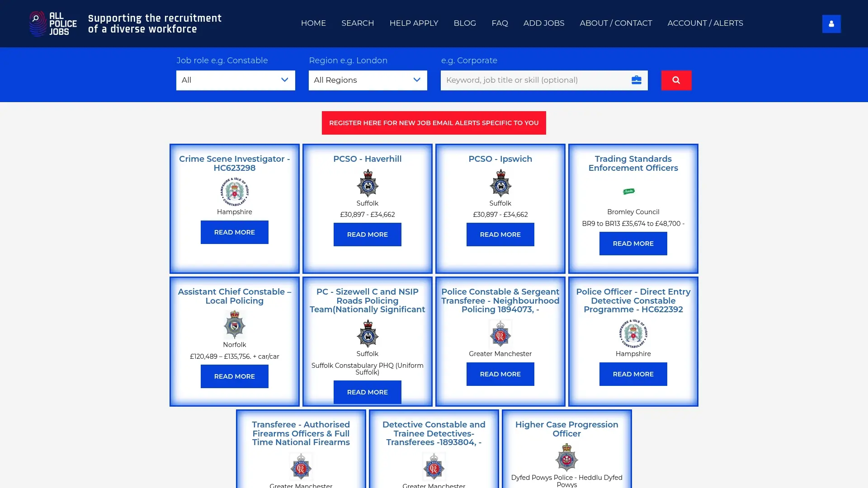The width and height of the screenshot is (868, 488).
Task: Click Norfolk police crest on Assistant Chief Constable card
Action: tap(235, 324)
